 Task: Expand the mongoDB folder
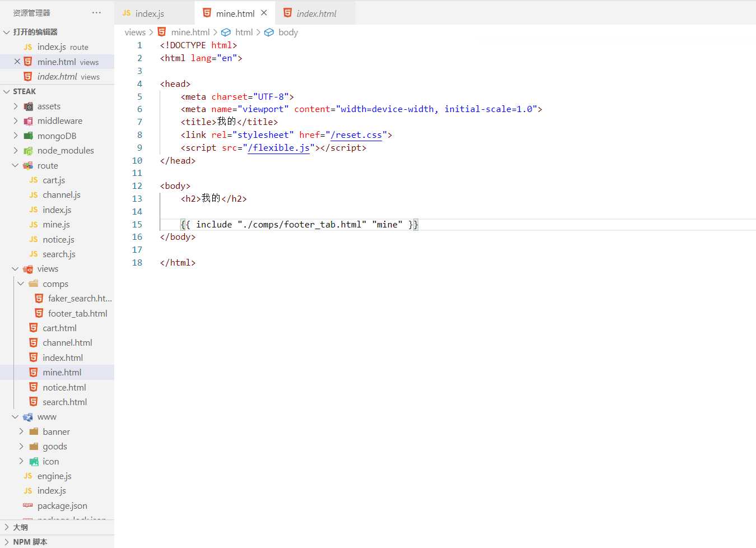16,136
